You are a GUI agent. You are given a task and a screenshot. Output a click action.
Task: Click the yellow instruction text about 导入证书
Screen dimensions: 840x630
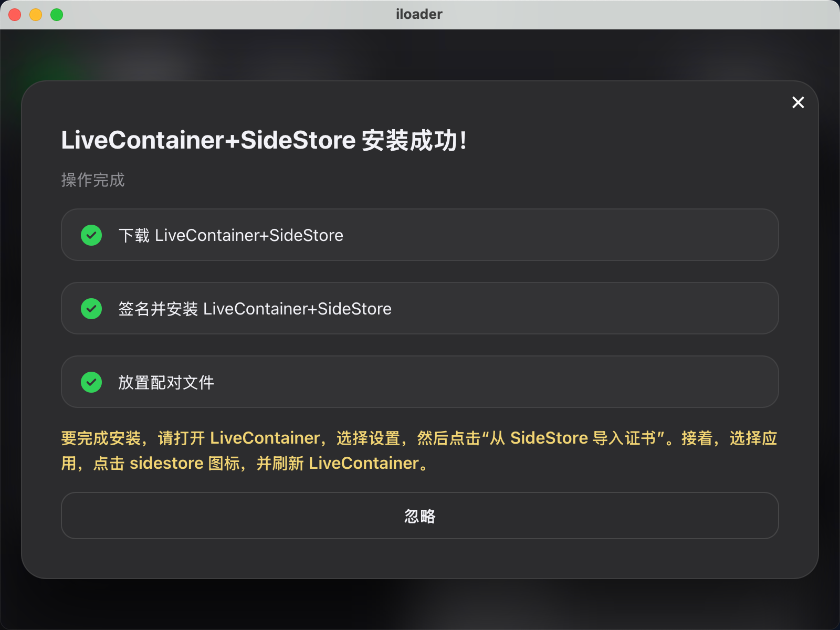tap(419, 450)
